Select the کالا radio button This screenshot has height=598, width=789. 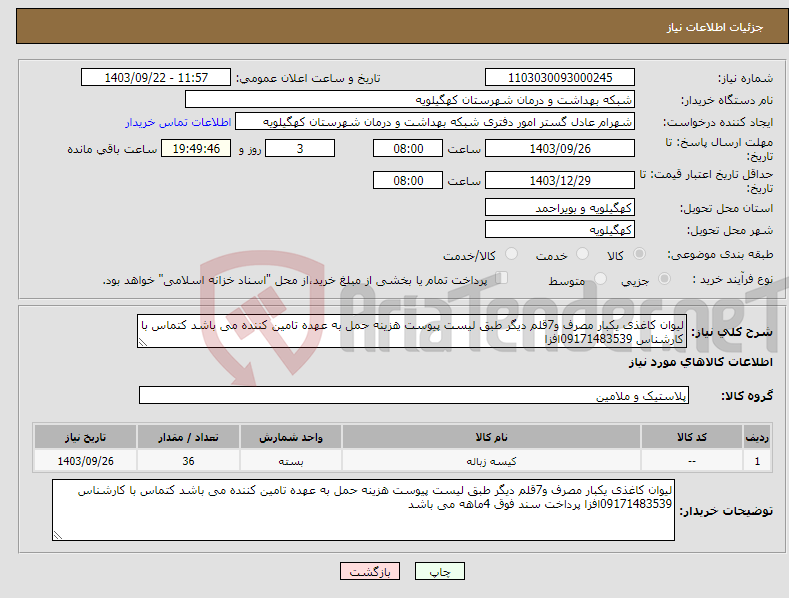coord(639,254)
